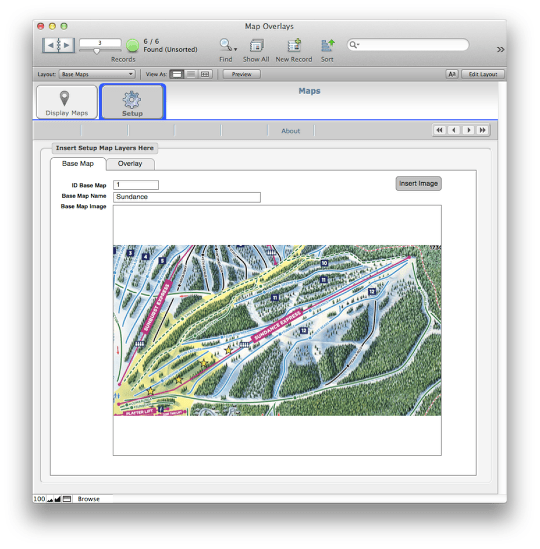
Task: Open the Sort records tool
Action: coord(327,46)
